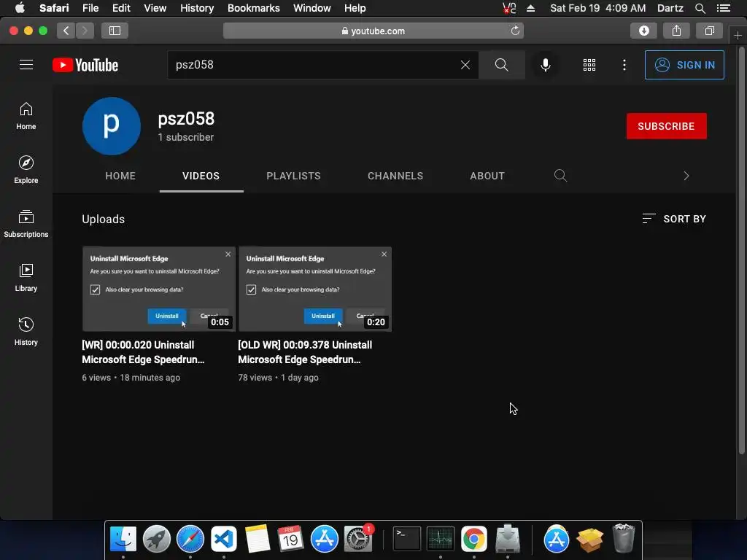Open System Preferences from the Dock

coord(357,539)
